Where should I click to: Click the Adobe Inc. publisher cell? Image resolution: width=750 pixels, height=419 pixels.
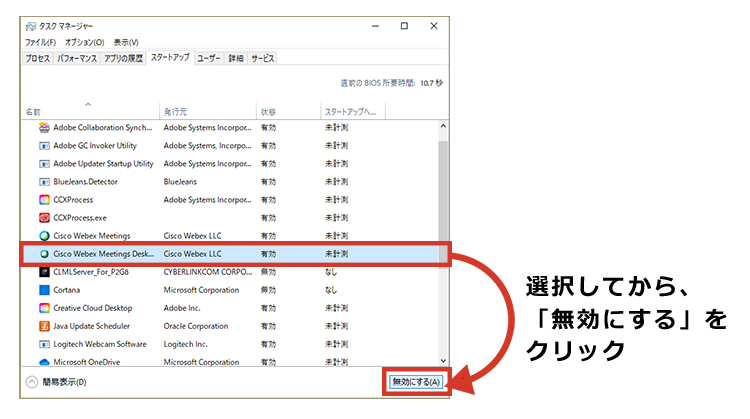coord(182,309)
